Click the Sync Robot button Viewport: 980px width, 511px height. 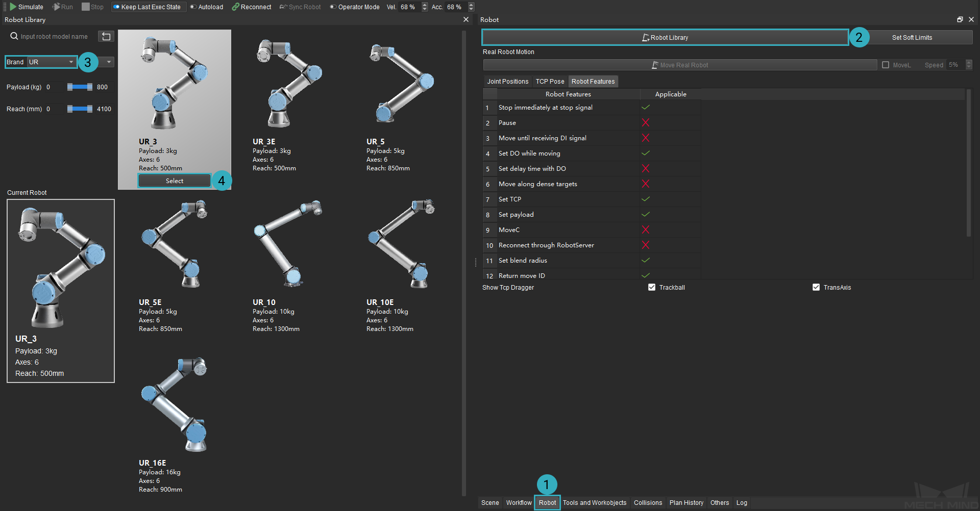300,7
